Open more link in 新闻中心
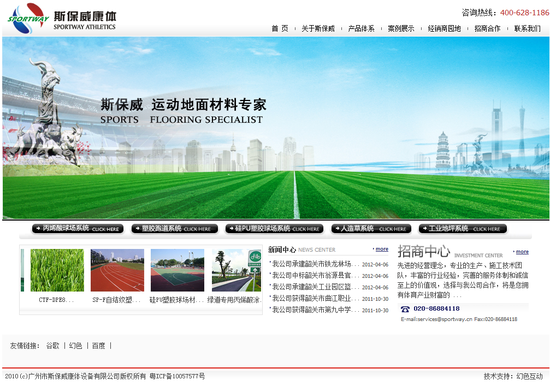The width and height of the screenshot is (550, 392). click(x=382, y=249)
